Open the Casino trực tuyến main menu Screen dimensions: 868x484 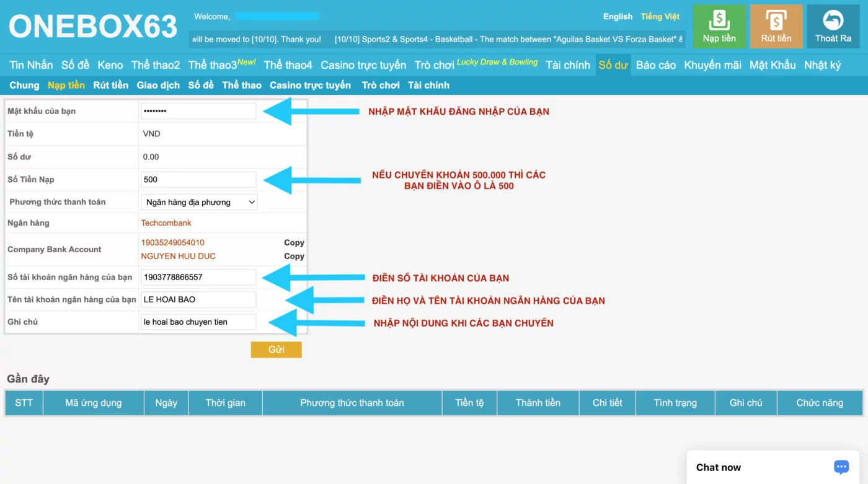pos(363,65)
